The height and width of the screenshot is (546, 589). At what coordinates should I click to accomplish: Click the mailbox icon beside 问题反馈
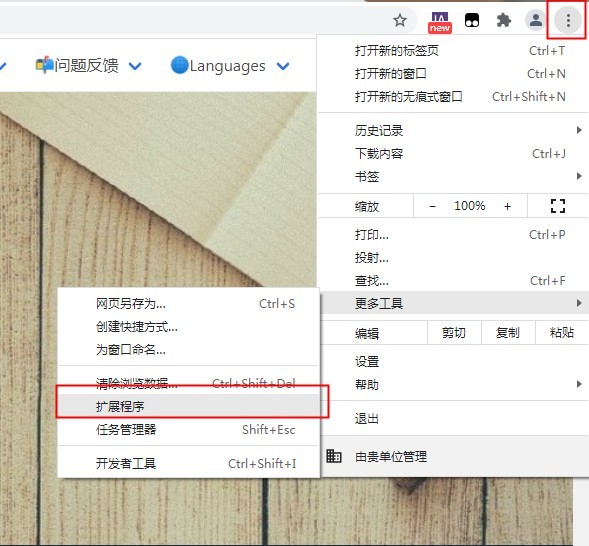point(45,65)
